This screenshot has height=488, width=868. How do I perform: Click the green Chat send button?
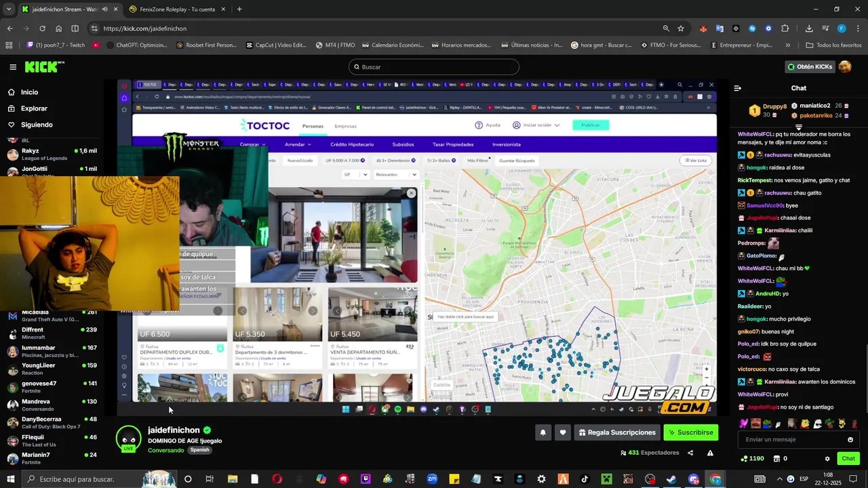coord(848,459)
